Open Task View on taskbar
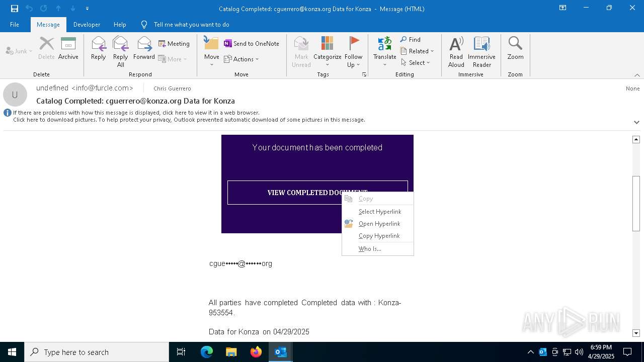 181,352
